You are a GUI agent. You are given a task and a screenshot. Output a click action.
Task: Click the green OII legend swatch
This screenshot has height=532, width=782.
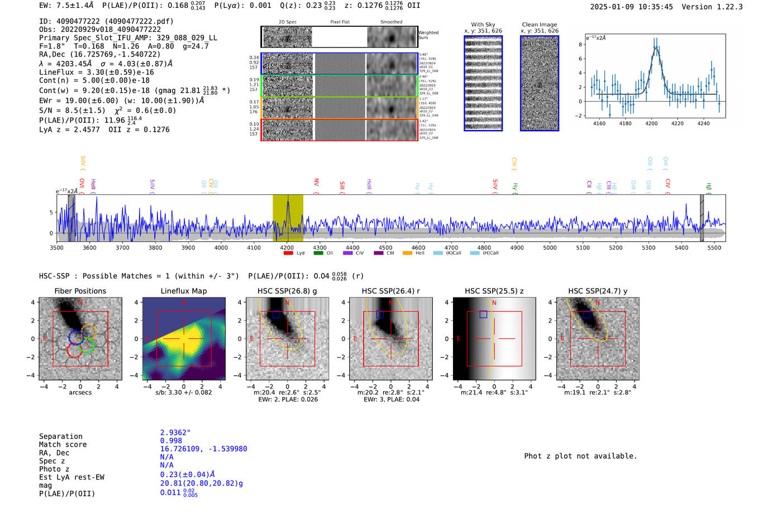[318, 253]
